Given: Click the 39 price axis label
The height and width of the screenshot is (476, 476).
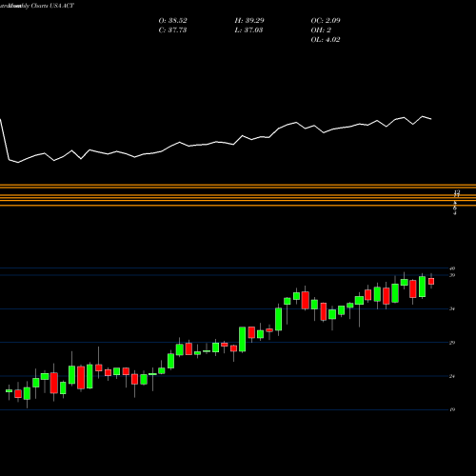Looking at the screenshot, I should (452, 275).
